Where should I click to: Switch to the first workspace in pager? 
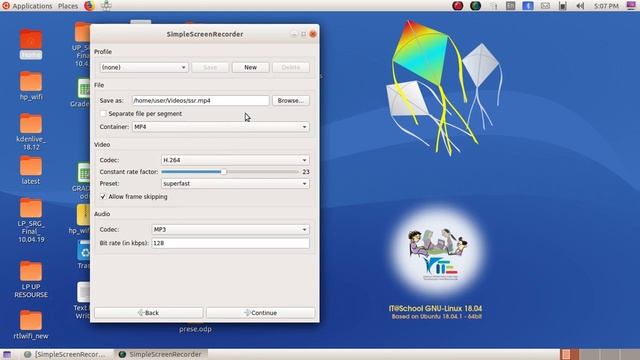(x=570, y=354)
